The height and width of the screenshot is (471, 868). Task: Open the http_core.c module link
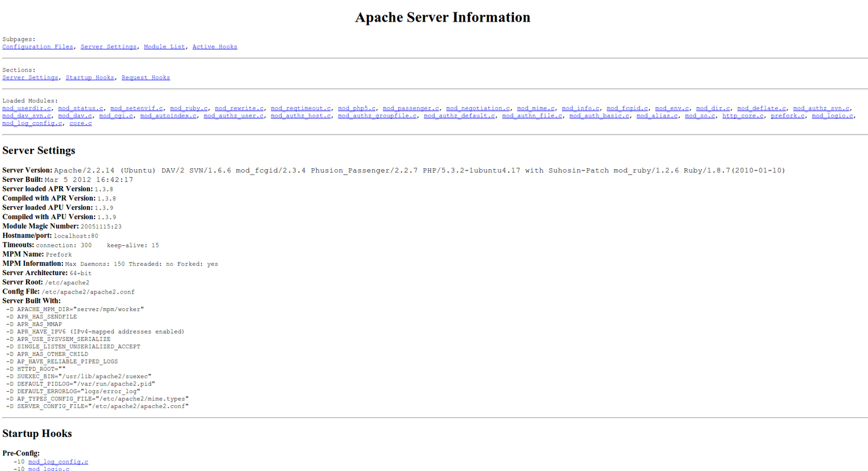(x=743, y=116)
